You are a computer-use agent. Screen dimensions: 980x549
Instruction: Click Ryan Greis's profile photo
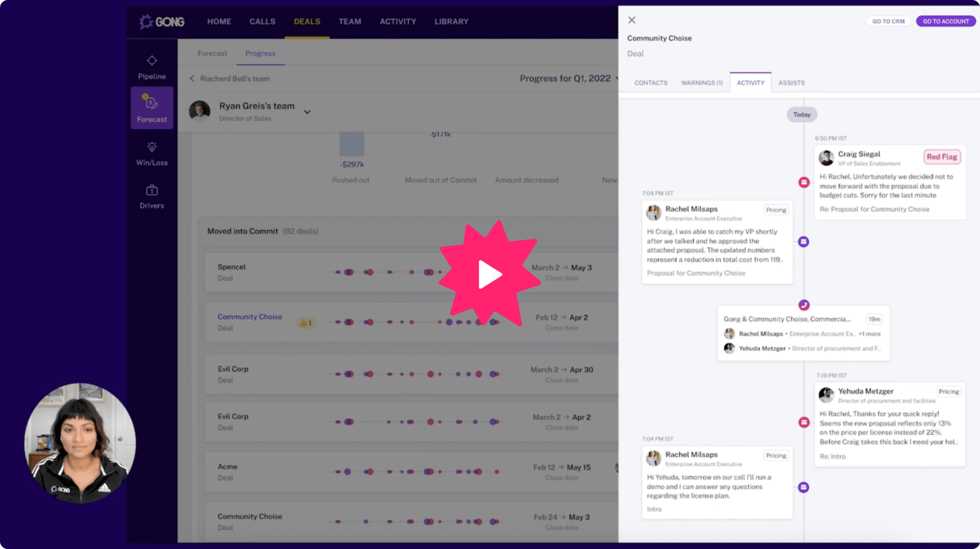[200, 111]
